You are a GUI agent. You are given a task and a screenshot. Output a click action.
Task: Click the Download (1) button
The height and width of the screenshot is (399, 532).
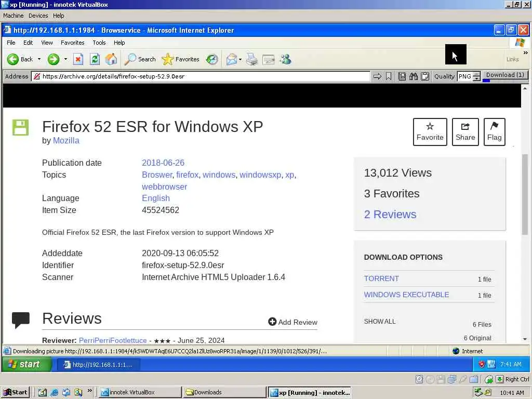click(505, 75)
